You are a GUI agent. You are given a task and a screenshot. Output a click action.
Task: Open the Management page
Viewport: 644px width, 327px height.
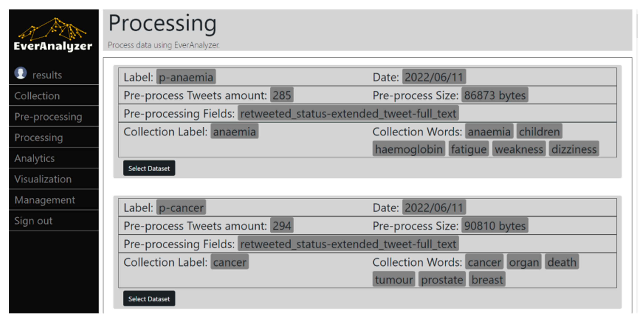tap(45, 200)
